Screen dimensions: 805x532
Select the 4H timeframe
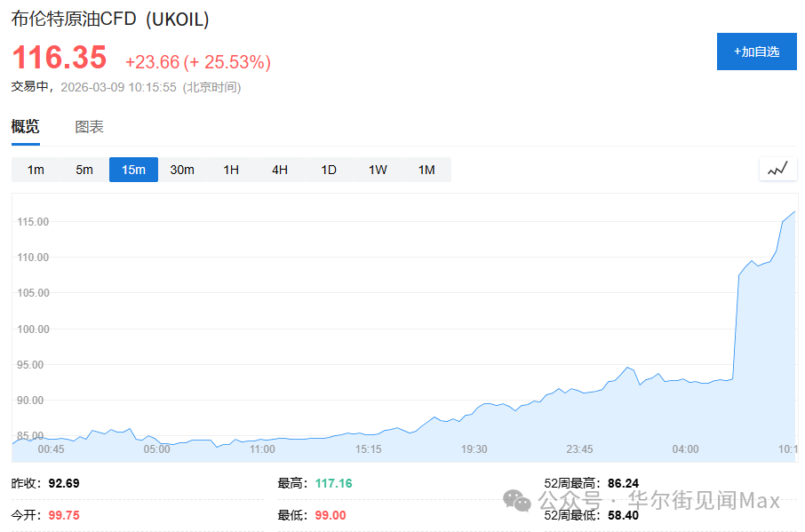click(279, 169)
